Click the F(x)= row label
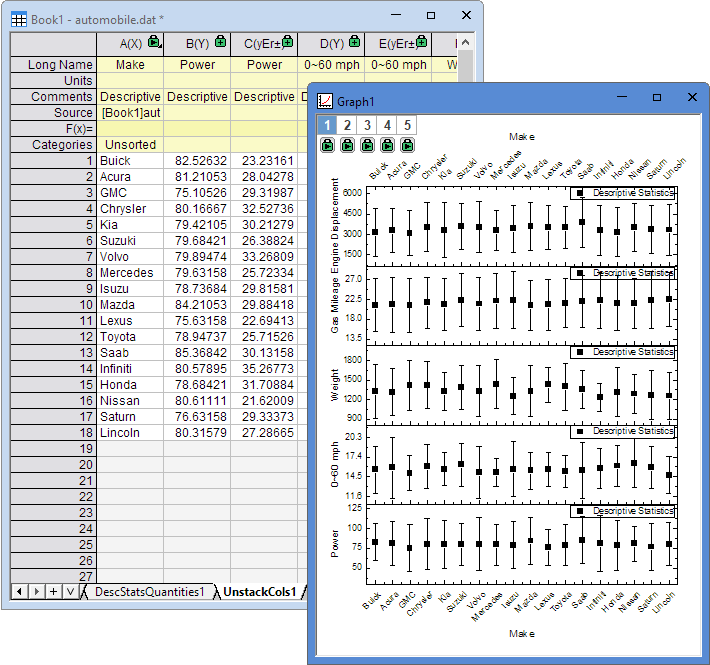 pyautogui.click(x=53, y=129)
